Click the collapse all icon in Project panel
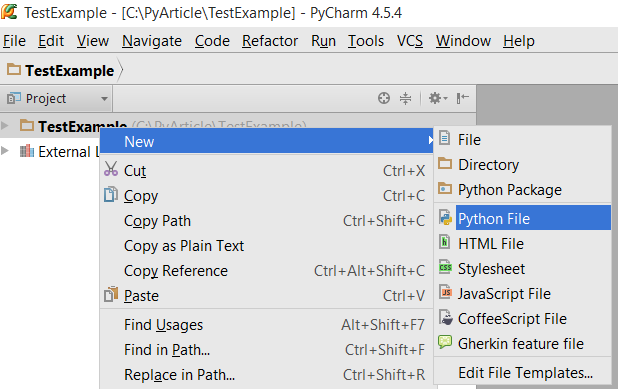The image size is (618, 389). coord(405,98)
